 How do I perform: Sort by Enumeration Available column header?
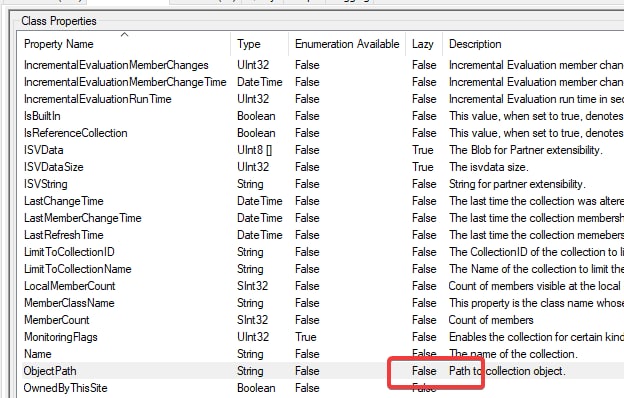pyautogui.click(x=347, y=44)
